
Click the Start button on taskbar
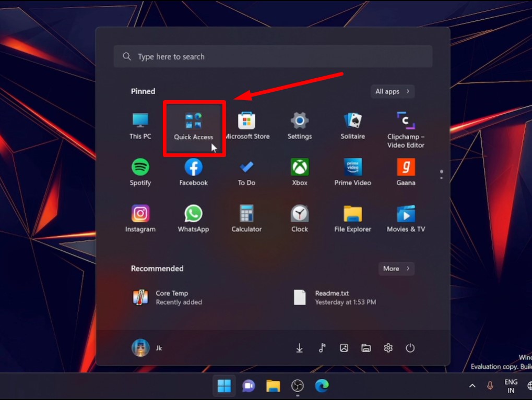click(x=224, y=386)
